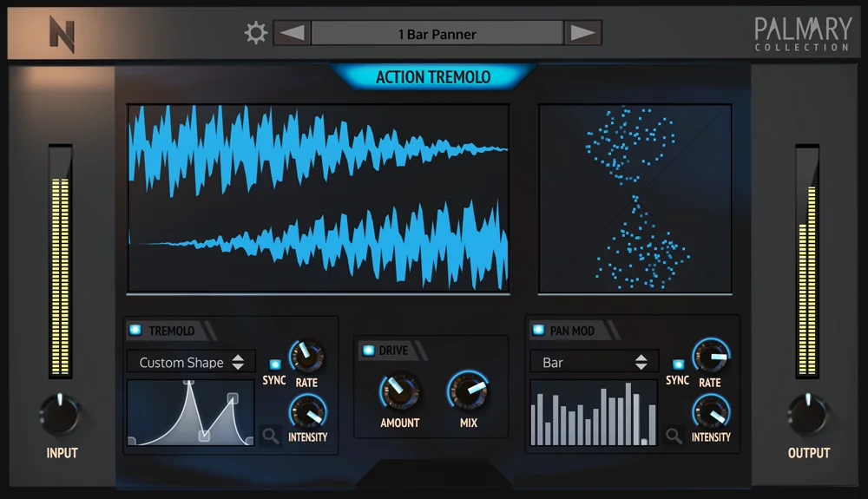
Task: Open the Pan Mod Bar dropdown
Action: [x=594, y=363]
